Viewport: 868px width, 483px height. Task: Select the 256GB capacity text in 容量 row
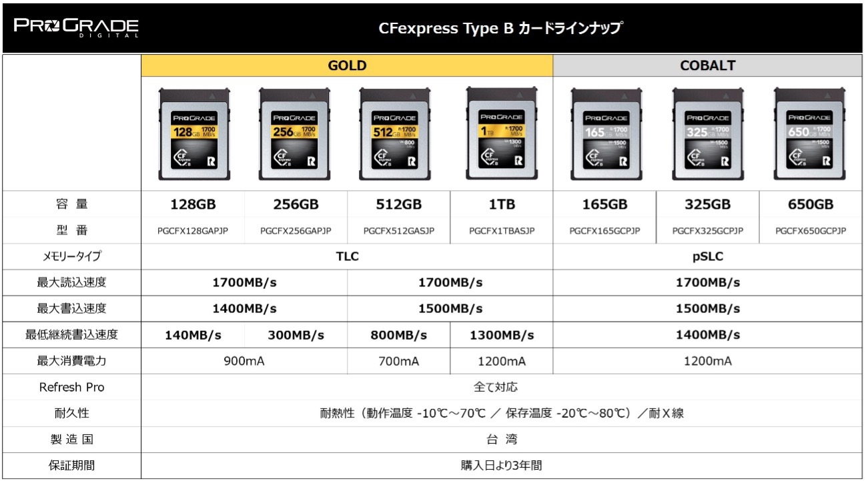pyautogui.click(x=296, y=205)
